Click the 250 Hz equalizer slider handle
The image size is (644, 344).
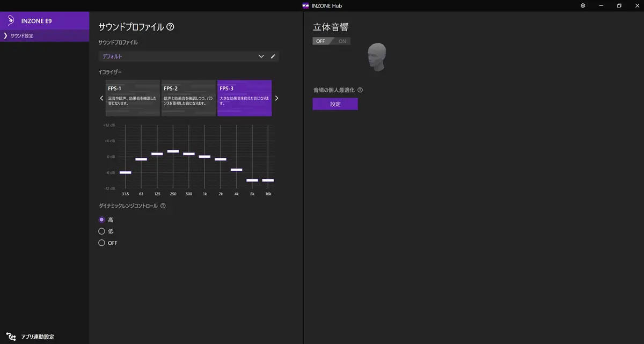[173, 151]
